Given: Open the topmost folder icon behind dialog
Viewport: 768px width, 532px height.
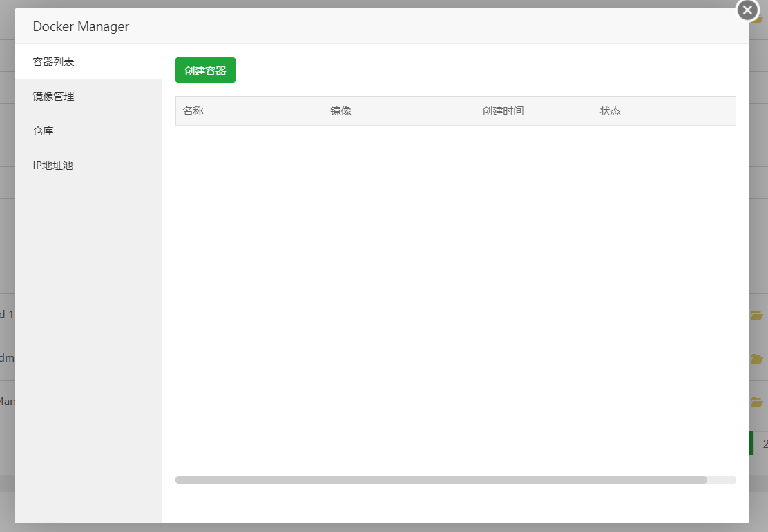Looking at the screenshot, I should click(x=756, y=315).
